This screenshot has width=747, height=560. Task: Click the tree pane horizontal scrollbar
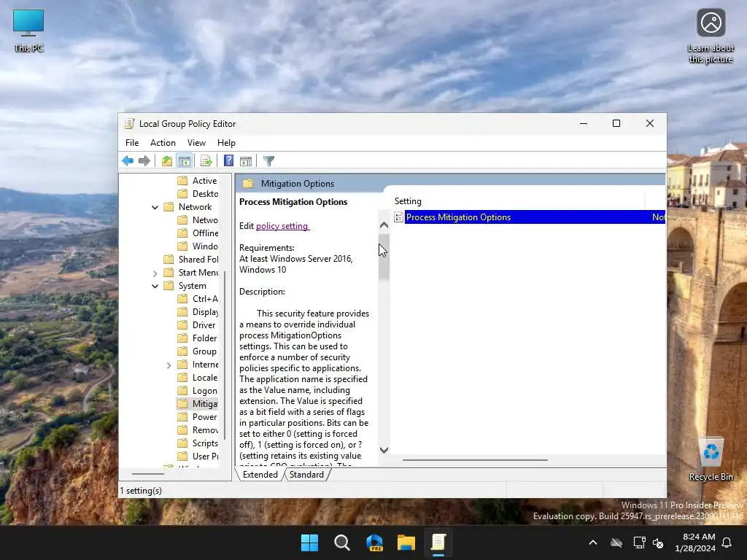148,474
